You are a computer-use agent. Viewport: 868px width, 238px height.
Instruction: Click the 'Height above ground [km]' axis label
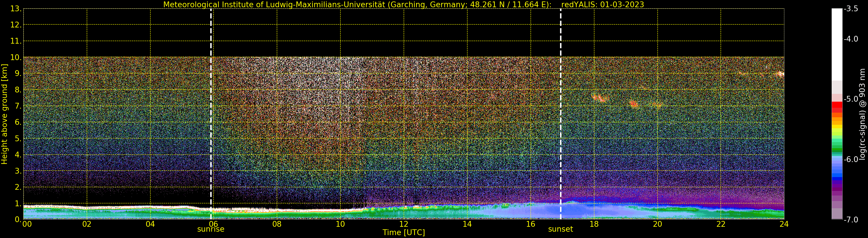(4, 114)
